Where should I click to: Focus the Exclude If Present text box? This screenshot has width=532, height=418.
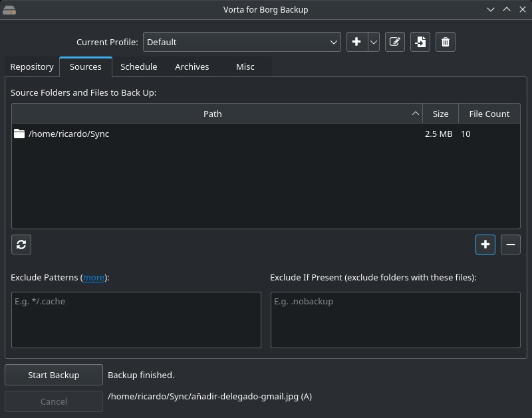point(395,320)
